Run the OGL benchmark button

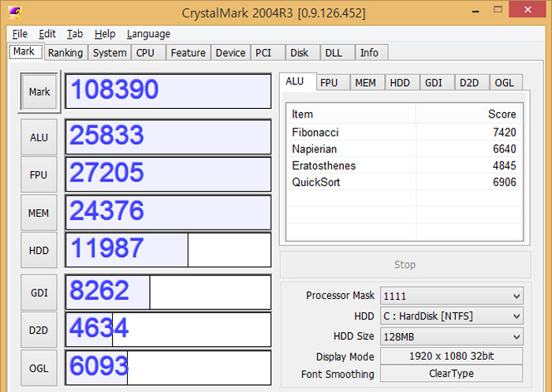(39, 368)
